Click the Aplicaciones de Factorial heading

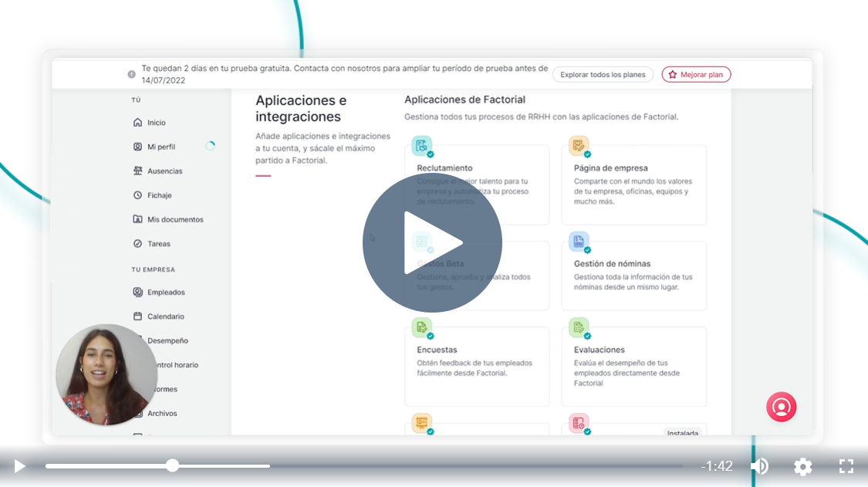point(464,100)
